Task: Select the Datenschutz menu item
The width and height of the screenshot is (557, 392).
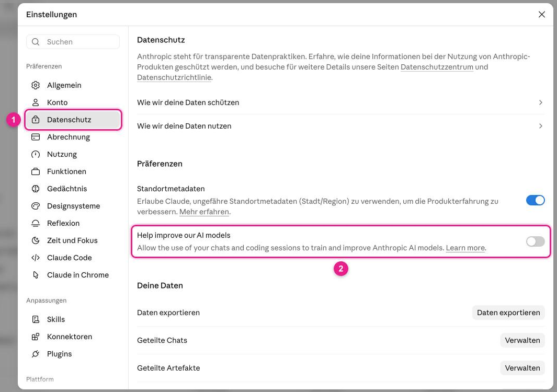Action: (x=73, y=120)
